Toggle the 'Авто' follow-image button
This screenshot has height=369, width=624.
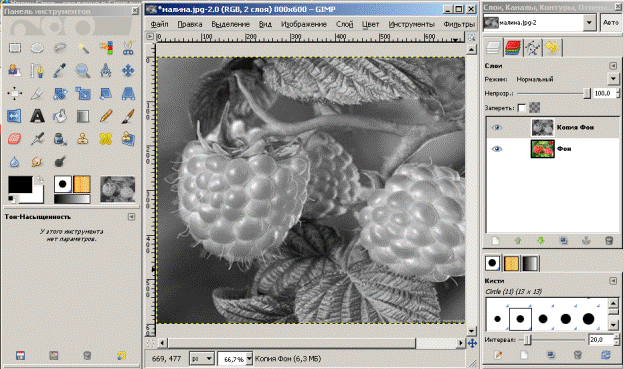click(x=610, y=23)
